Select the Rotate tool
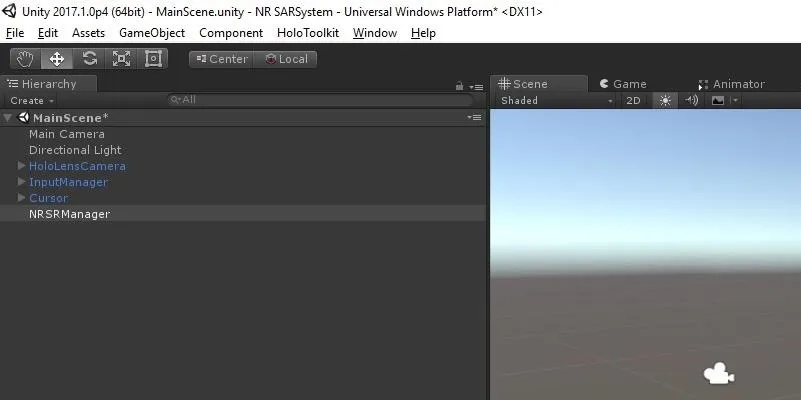 pos(89,59)
